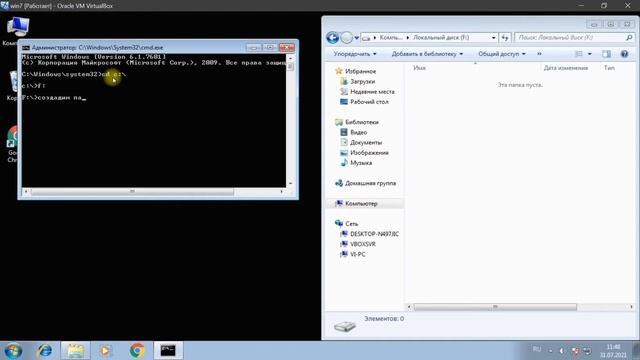Image resolution: width=640 pixels, height=360 pixels.
Task: Open the Общий доступ menu
Action: [502, 54]
